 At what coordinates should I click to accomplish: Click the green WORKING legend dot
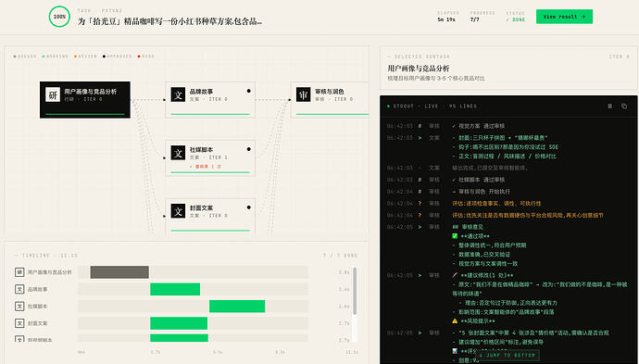coord(44,56)
